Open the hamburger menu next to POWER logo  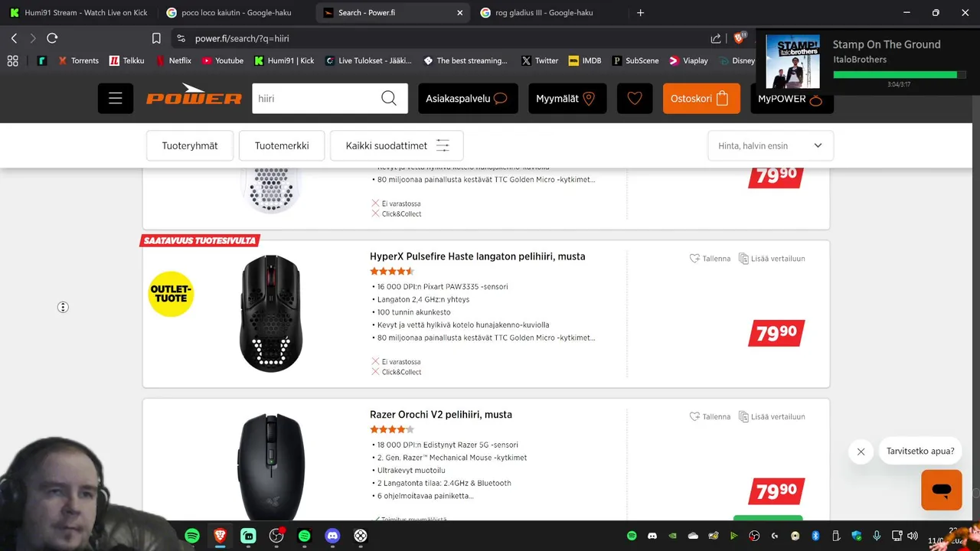click(x=116, y=99)
